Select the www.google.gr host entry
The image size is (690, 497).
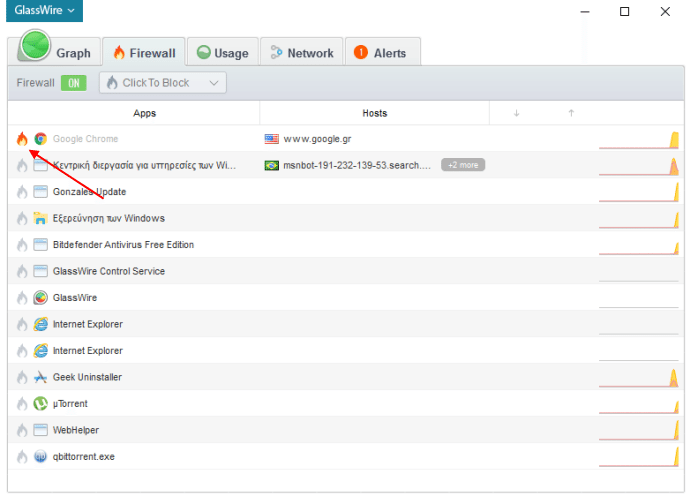point(317,139)
